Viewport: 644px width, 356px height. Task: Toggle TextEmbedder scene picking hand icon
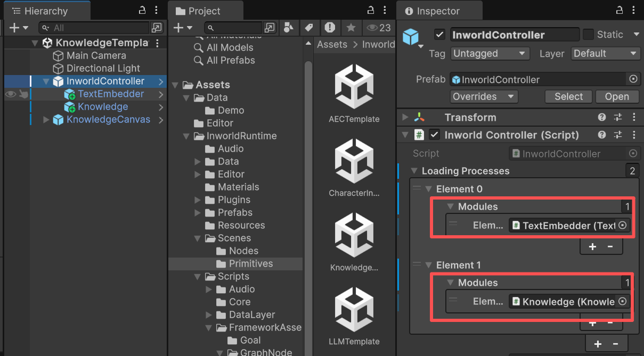(23, 94)
